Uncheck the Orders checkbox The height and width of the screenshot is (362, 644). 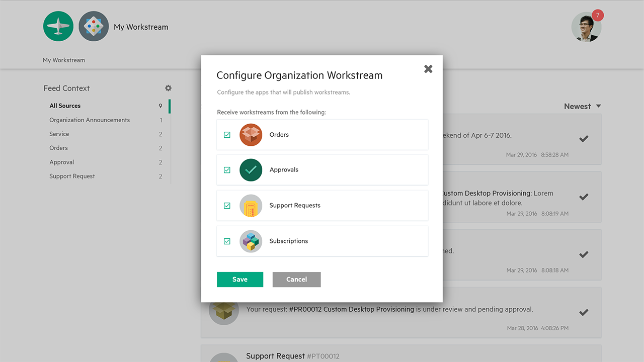point(227,135)
